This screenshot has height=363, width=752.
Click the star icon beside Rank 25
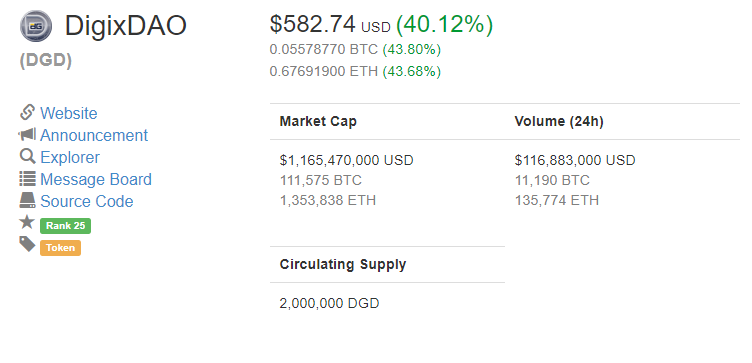[27, 222]
